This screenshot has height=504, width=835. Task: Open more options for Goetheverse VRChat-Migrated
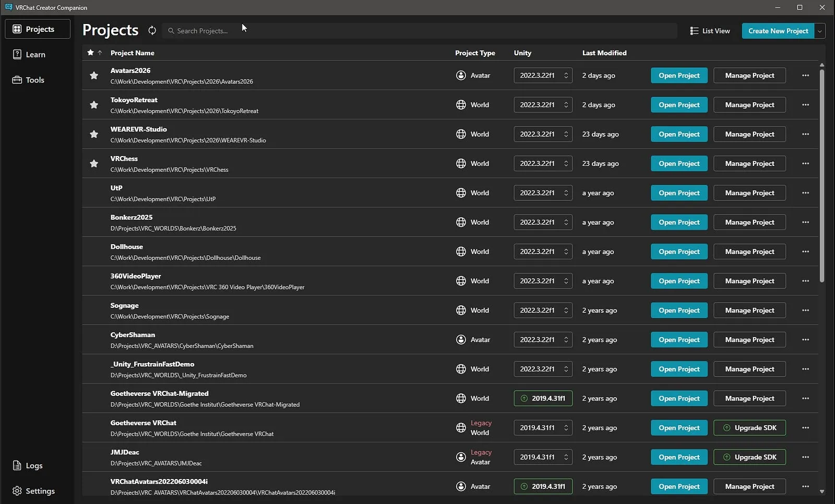point(805,399)
